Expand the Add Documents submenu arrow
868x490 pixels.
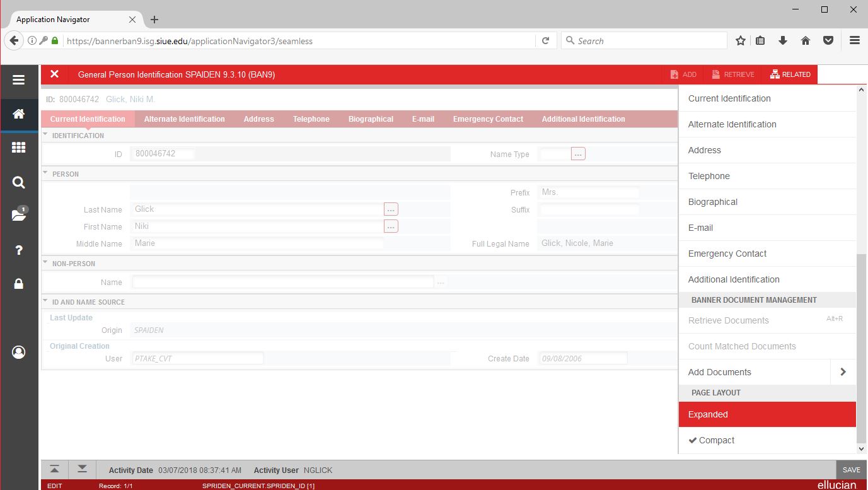843,372
